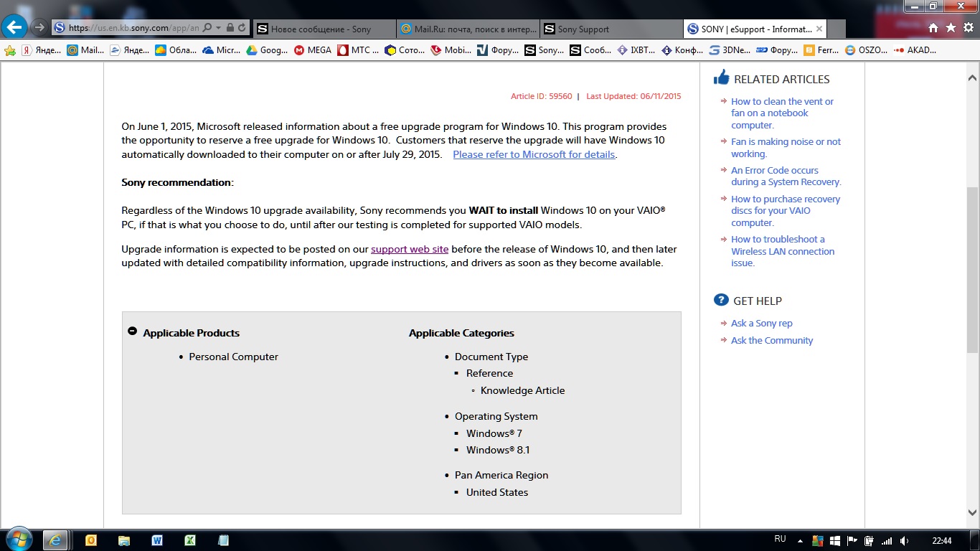
Task: Open 'Please refer to Microsoft for details' link
Action: point(534,154)
